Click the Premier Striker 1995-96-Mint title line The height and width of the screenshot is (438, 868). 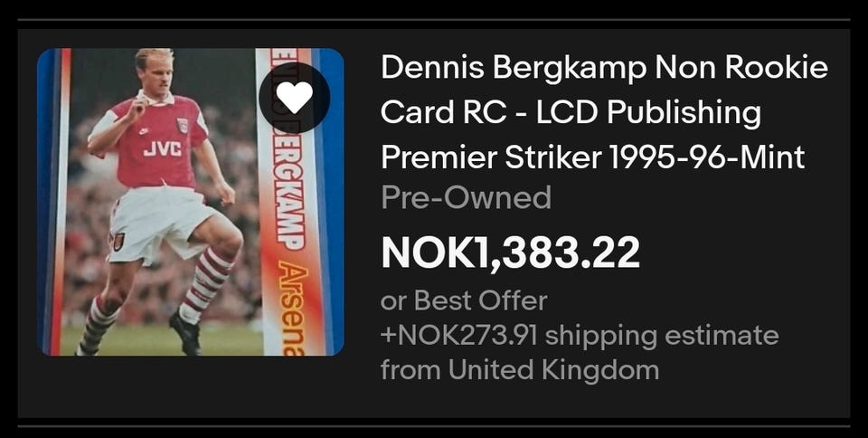click(592, 157)
